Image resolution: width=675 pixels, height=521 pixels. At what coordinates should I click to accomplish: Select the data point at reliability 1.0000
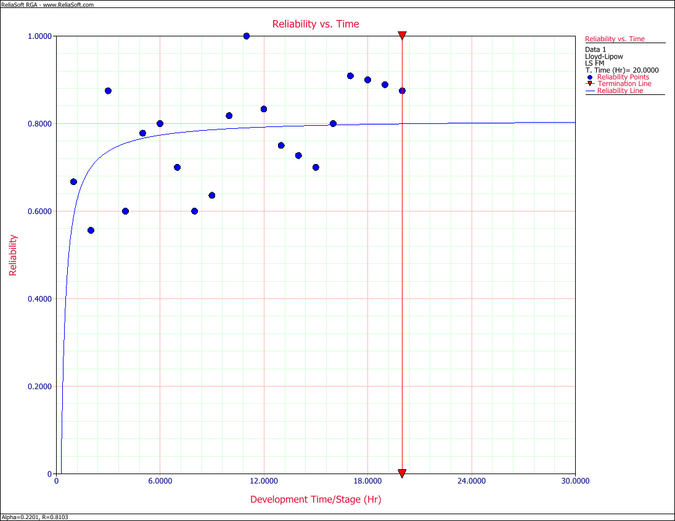(247, 36)
